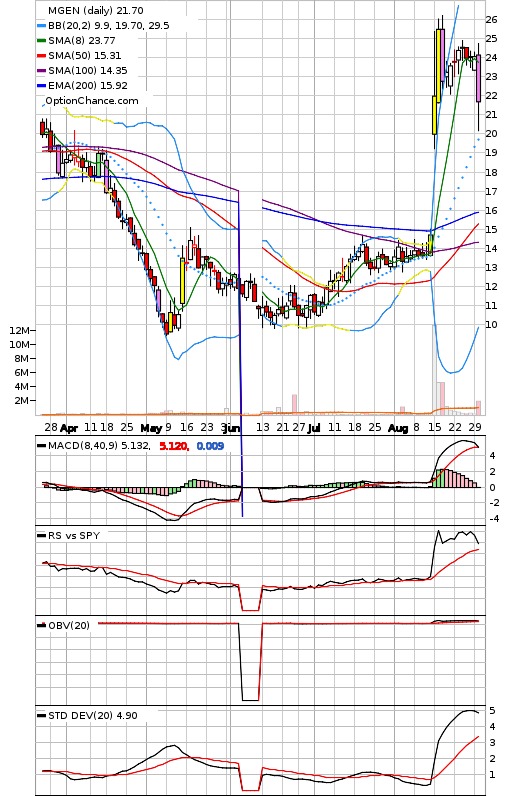Click the STD DEV(20) legend marker
The width and height of the screenshot is (526, 796).
pyautogui.click(x=42, y=716)
